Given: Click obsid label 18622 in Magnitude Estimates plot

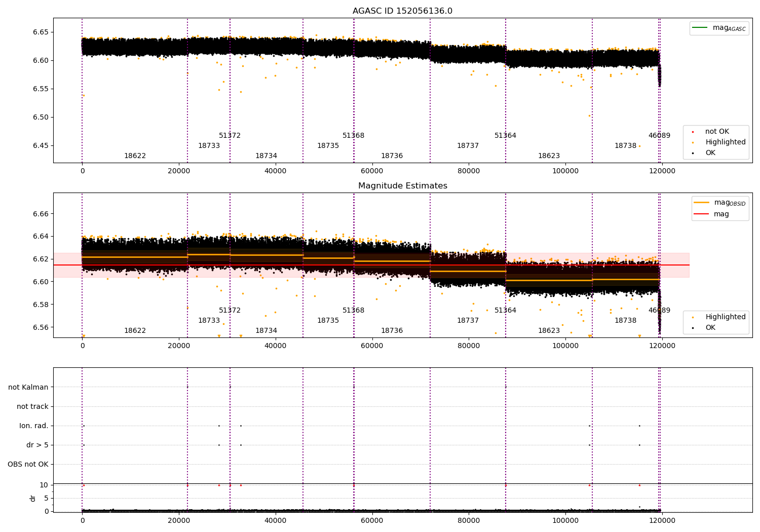Looking at the screenshot, I should [135, 331].
